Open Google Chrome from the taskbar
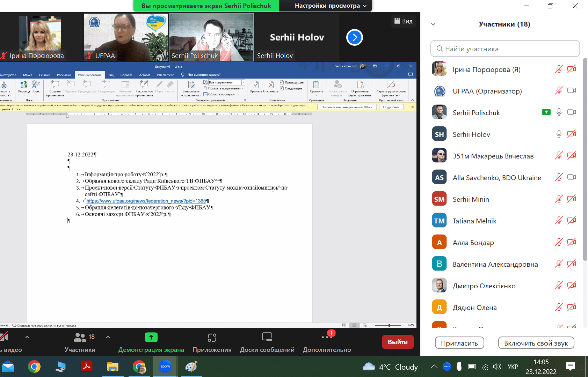Image resolution: width=588 pixels, height=377 pixels. (x=34, y=367)
